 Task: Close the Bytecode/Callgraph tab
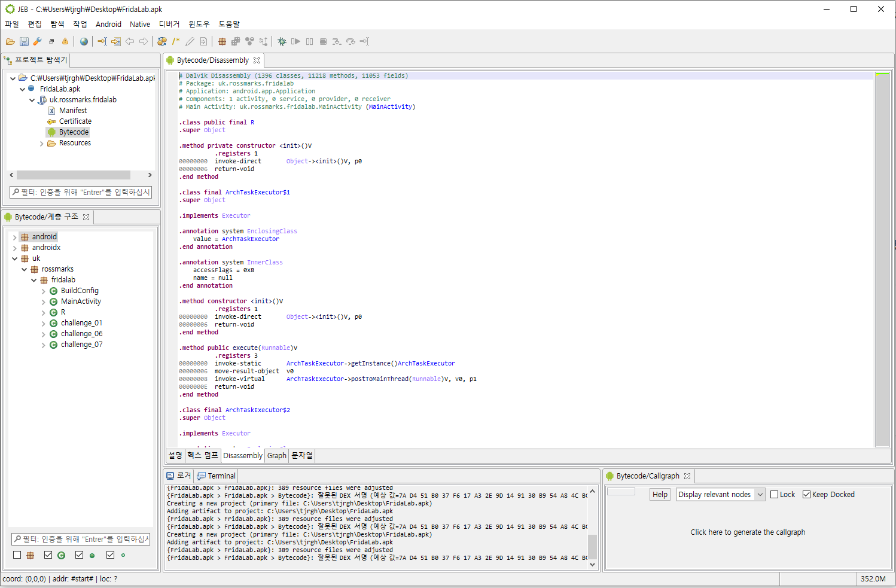point(687,476)
